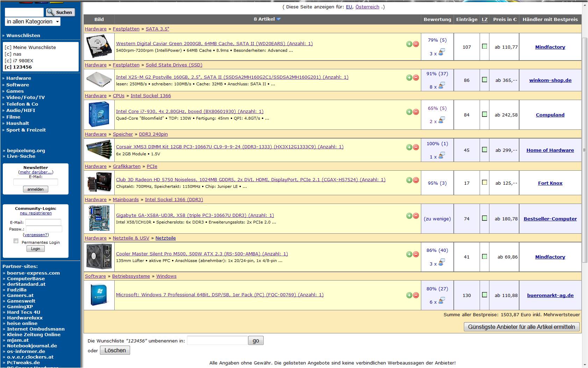Click the red minus icon for Western Digital Caviar Green
The height and width of the screenshot is (368, 588).
pyautogui.click(x=416, y=44)
